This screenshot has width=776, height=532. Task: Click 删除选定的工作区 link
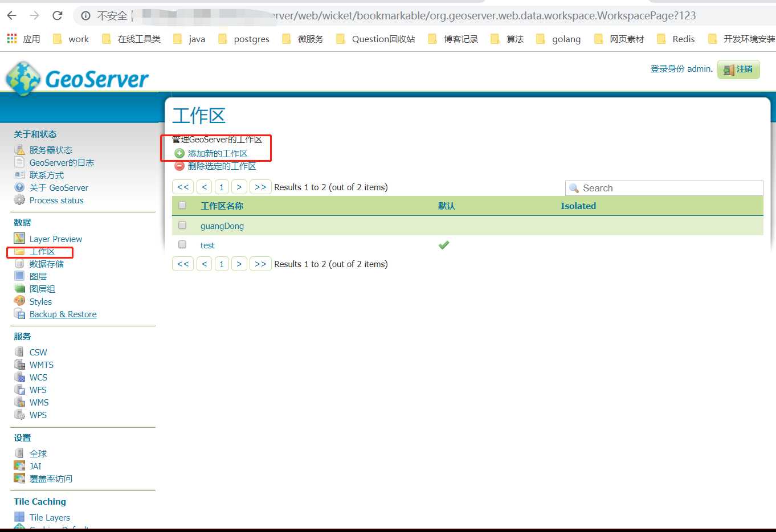tap(222, 166)
